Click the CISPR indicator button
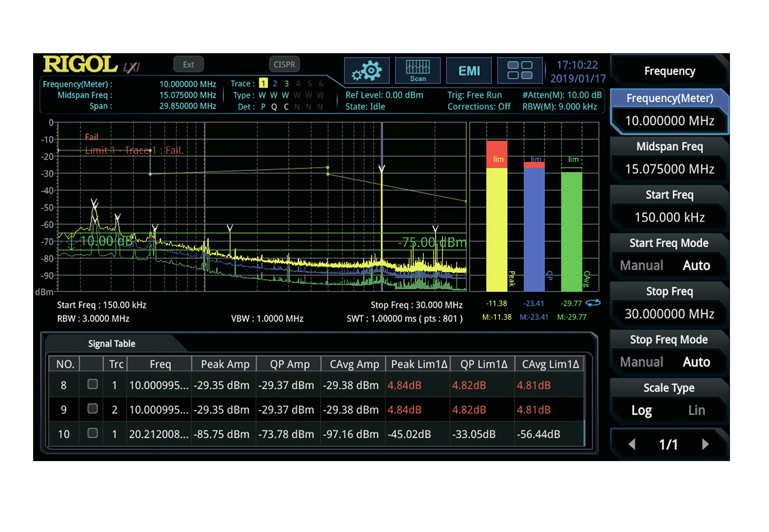 pos(284,64)
